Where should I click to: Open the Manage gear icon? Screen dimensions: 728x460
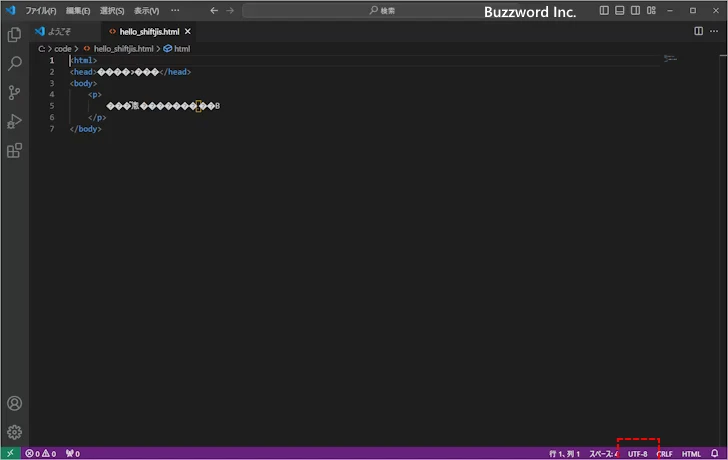(x=14, y=432)
